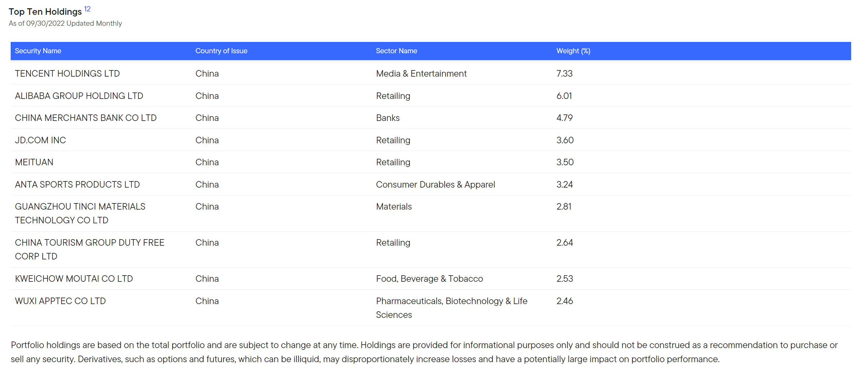The width and height of the screenshot is (868, 379).
Task: Click weight value 4.79
Action: tap(565, 118)
